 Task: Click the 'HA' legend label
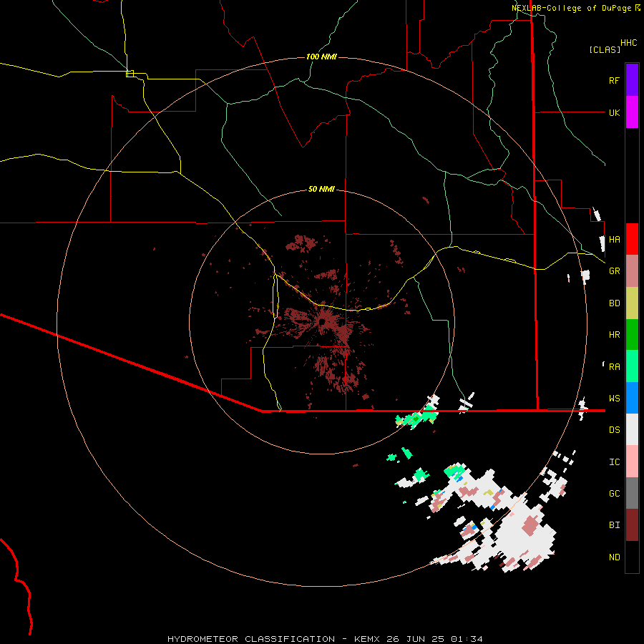pyautogui.click(x=614, y=239)
